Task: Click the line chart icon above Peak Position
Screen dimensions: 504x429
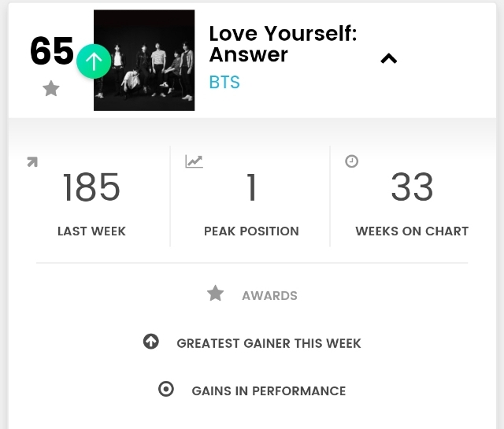Action: click(194, 161)
